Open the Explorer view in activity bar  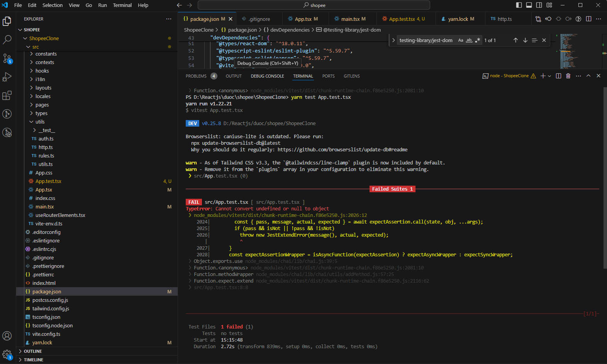7,21
